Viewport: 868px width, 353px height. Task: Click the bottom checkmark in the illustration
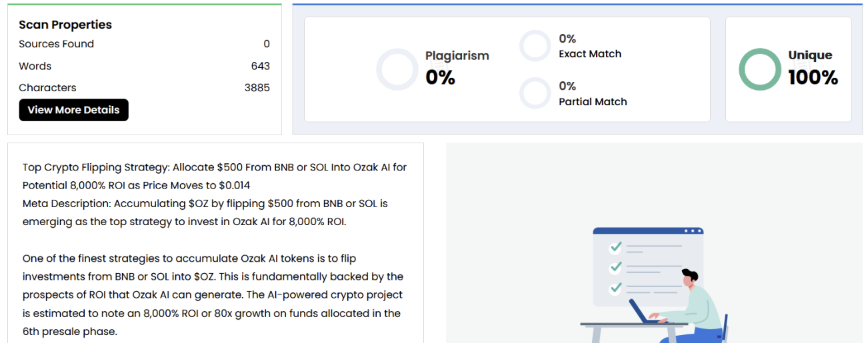pos(616,288)
